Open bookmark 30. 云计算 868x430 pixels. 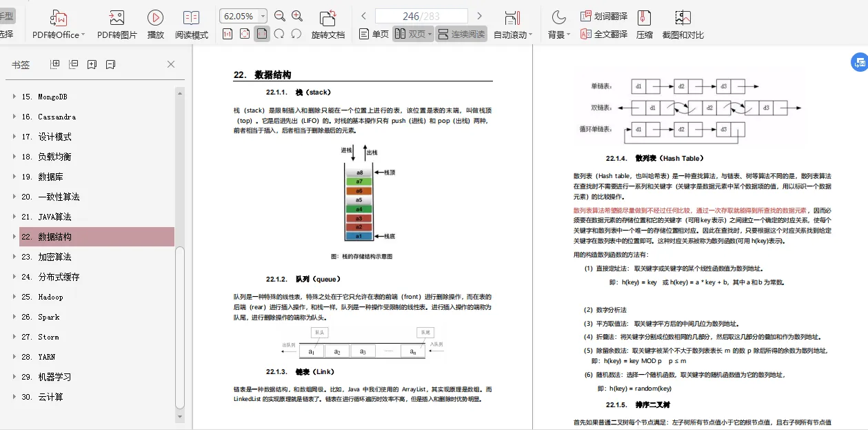click(x=42, y=397)
